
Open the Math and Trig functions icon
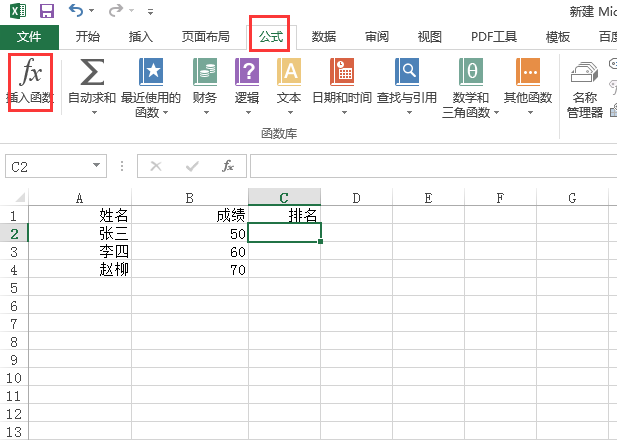471,72
